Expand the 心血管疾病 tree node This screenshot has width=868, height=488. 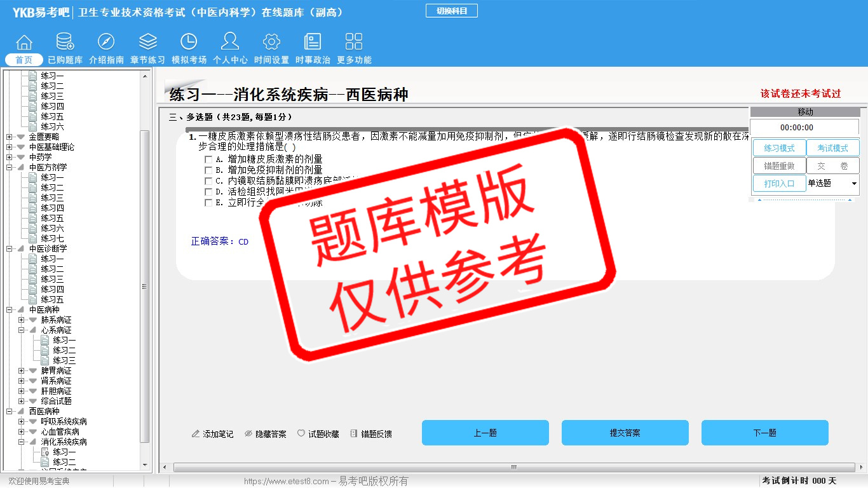click(22, 431)
